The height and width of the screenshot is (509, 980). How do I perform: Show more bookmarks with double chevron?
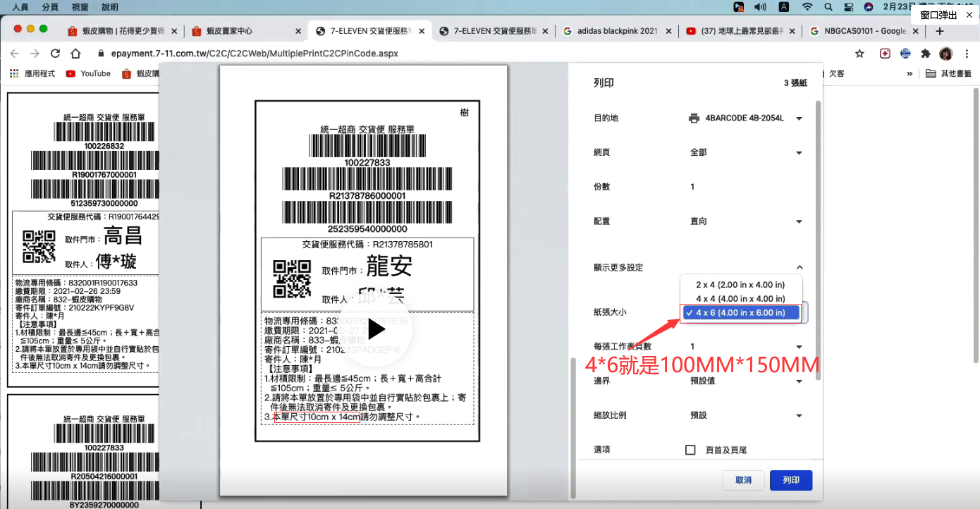pyautogui.click(x=910, y=73)
